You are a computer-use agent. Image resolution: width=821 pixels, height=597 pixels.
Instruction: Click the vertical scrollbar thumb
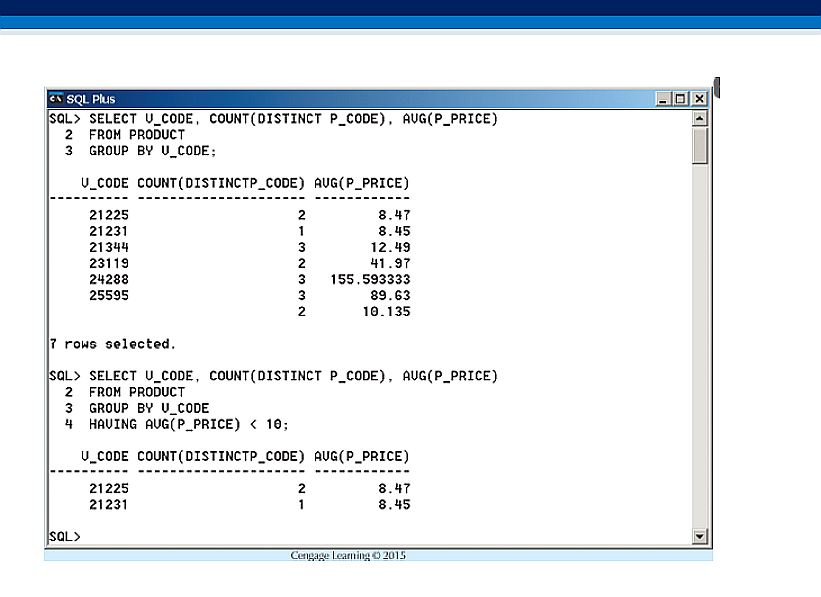700,145
